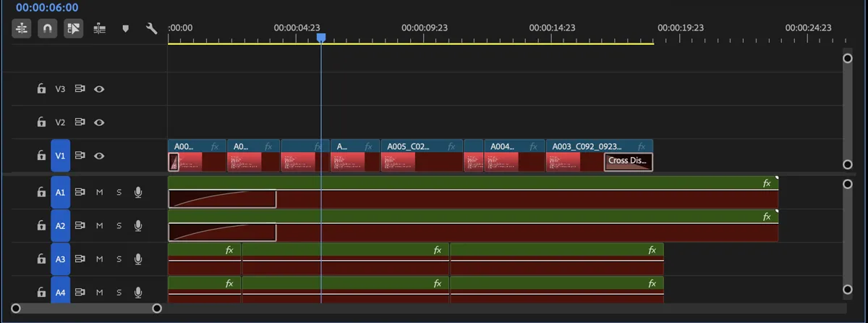Toggle sync lock for A2
Viewport: 868px width, 323px height.
80,226
